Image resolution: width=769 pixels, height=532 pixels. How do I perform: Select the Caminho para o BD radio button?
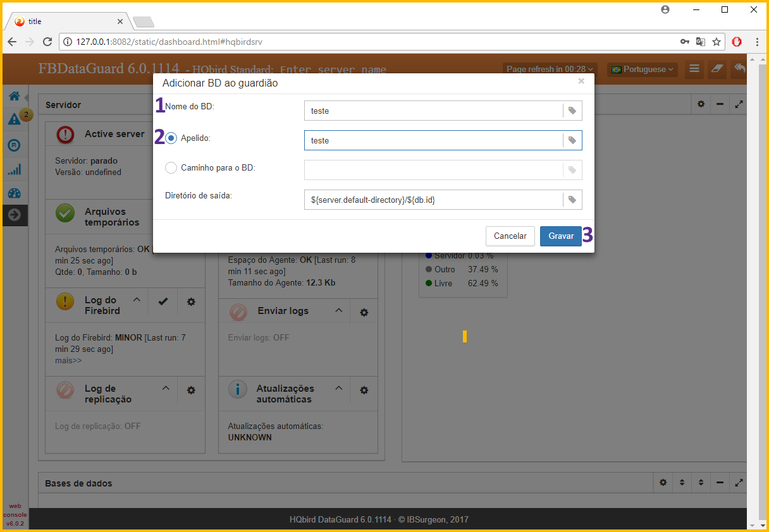click(x=171, y=168)
